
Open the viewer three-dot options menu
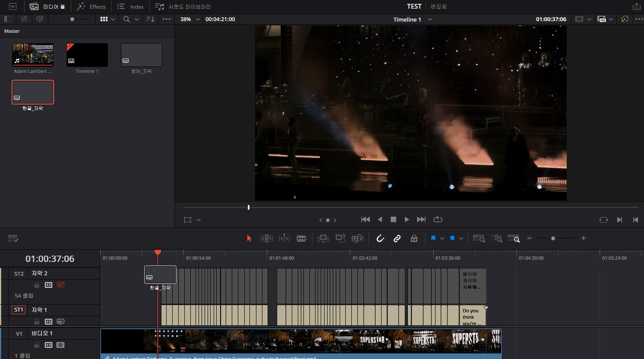click(639, 19)
